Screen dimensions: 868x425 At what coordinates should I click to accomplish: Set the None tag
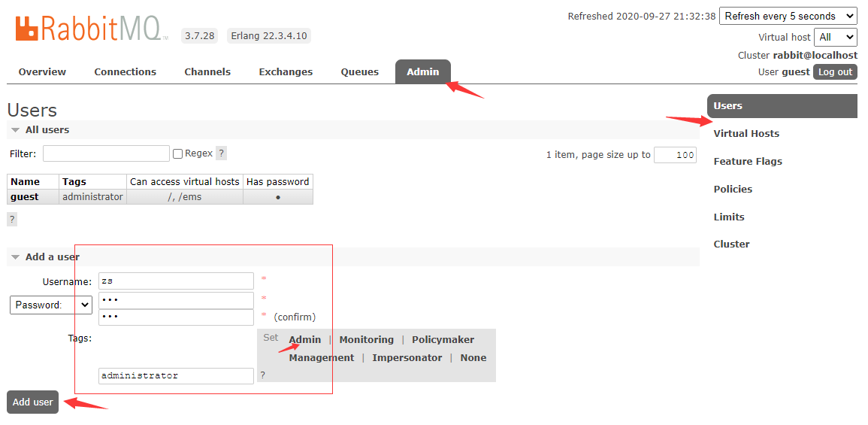473,358
